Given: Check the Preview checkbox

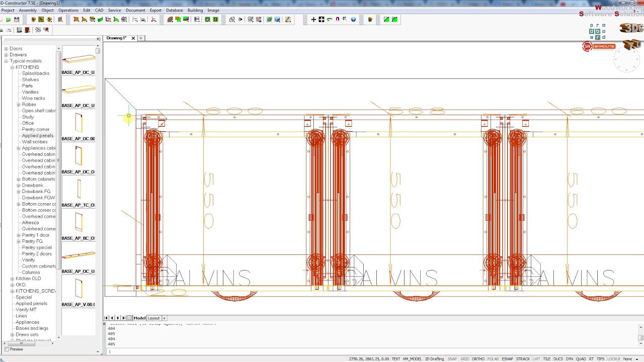Looking at the screenshot, I should point(6,349).
